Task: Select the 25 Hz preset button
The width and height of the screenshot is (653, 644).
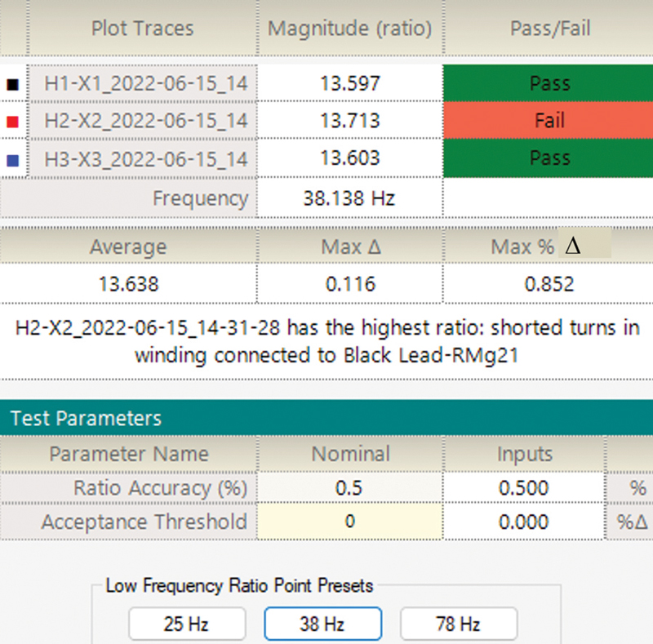Action: [187, 624]
